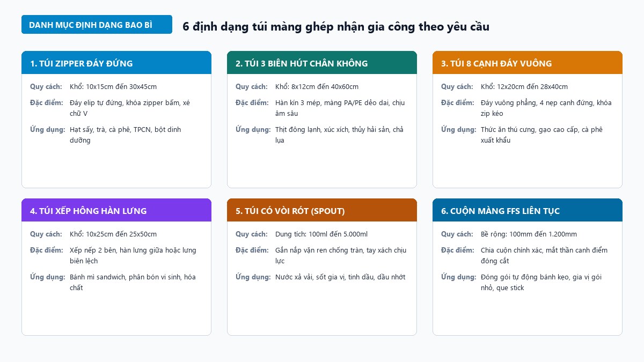Select text 'Khổ: 10x25cm đến 25x50cm'

click(x=113, y=234)
